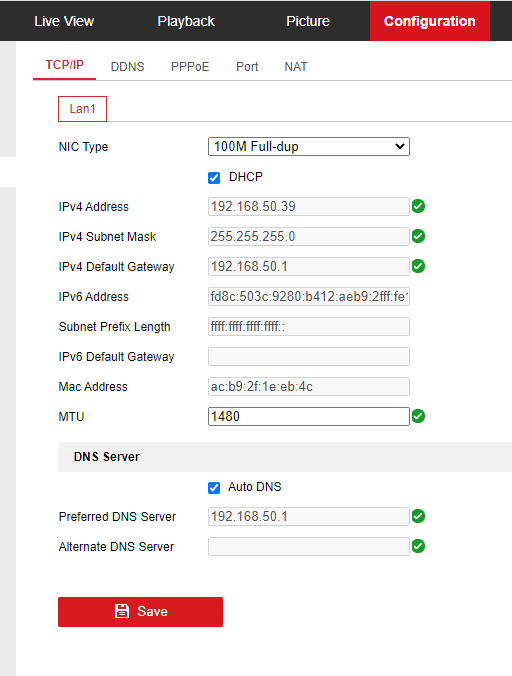
Task: Select the NAT tab
Action: tap(296, 67)
